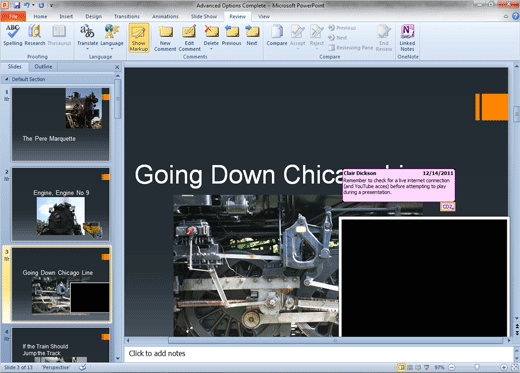Select slide 2 Engine, Engine No 9 thumbnail
The height and width of the screenshot is (373, 520).
[x=60, y=204]
